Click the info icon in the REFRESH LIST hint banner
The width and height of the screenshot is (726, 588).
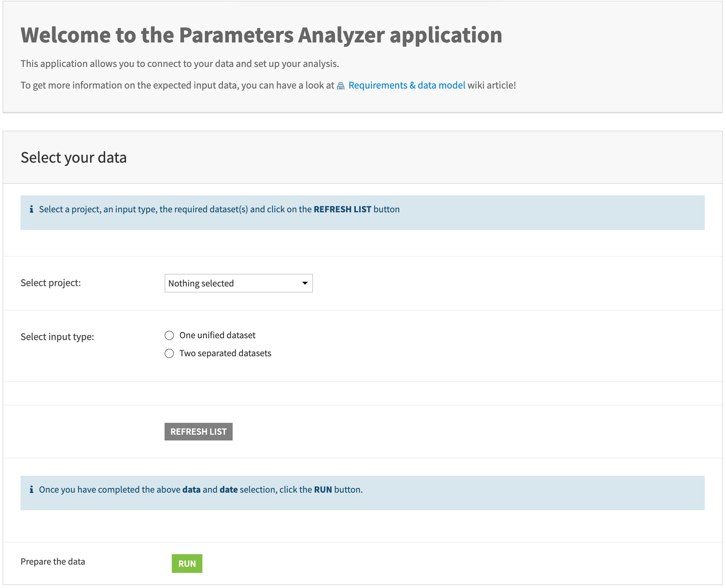click(x=32, y=209)
